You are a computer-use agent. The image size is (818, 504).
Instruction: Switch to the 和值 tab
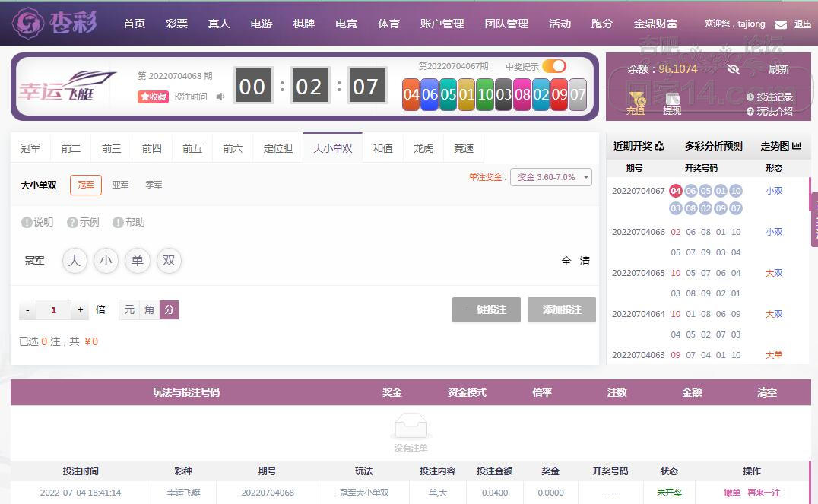(x=382, y=148)
